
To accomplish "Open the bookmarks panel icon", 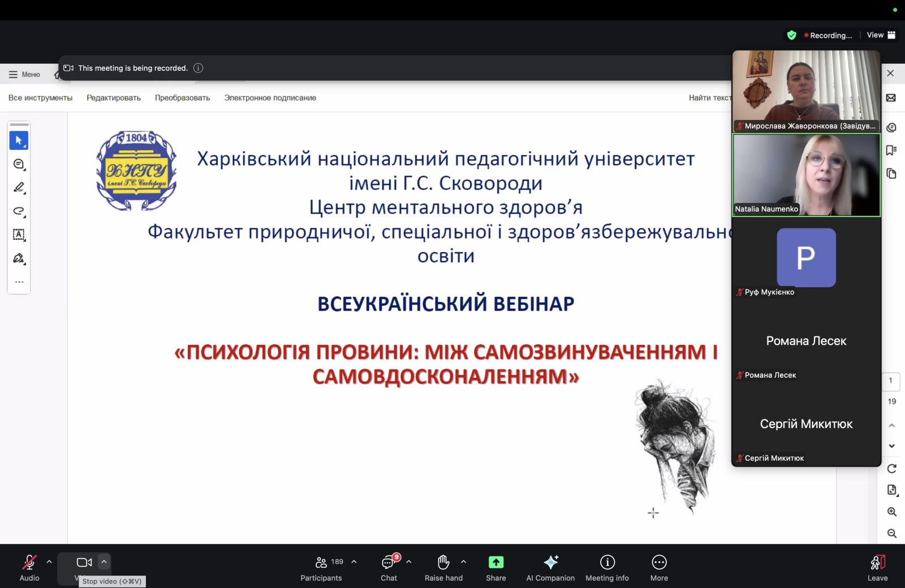I will click(x=891, y=150).
